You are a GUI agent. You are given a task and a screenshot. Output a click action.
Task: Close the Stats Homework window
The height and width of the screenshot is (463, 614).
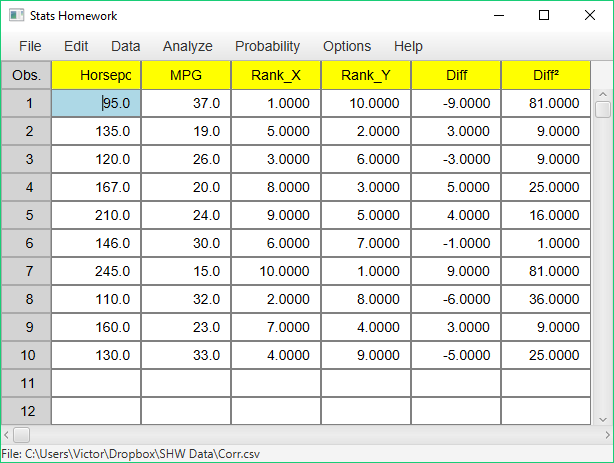[590, 15]
